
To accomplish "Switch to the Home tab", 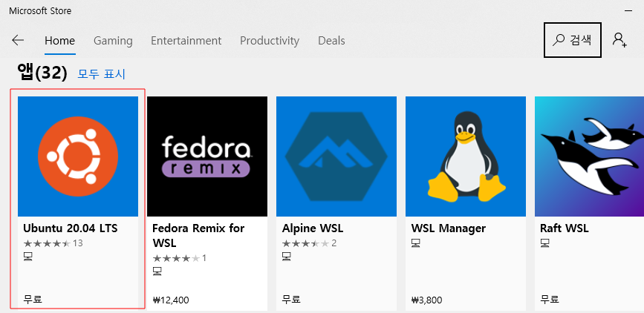I will coord(60,41).
